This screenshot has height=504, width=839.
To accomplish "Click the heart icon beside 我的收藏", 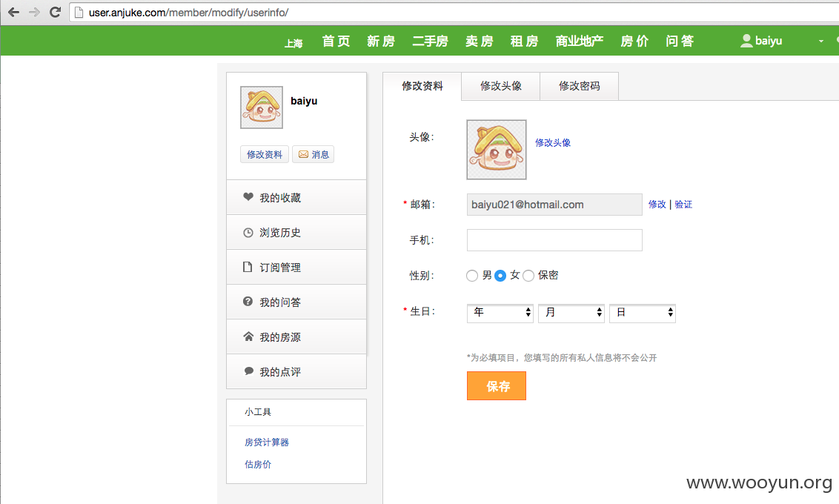I will pyautogui.click(x=248, y=197).
